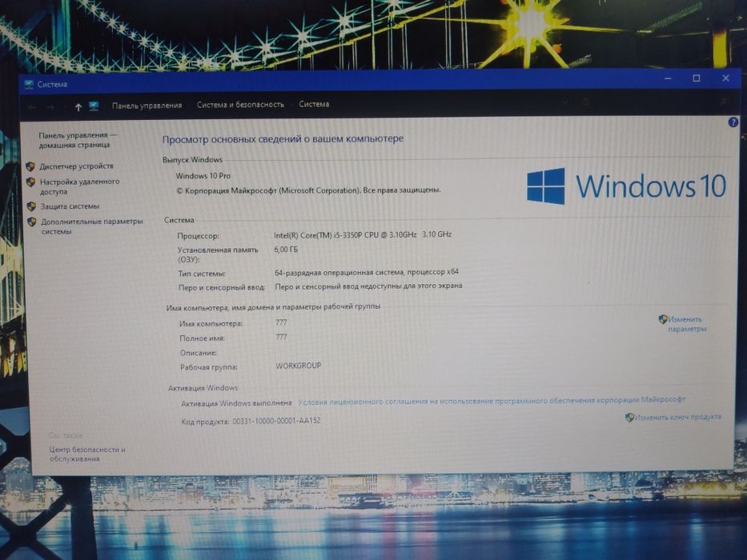The height and width of the screenshot is (560, 747).
Task: Open Центр безопасности и обслуживания link
Action: click(87, 454)
